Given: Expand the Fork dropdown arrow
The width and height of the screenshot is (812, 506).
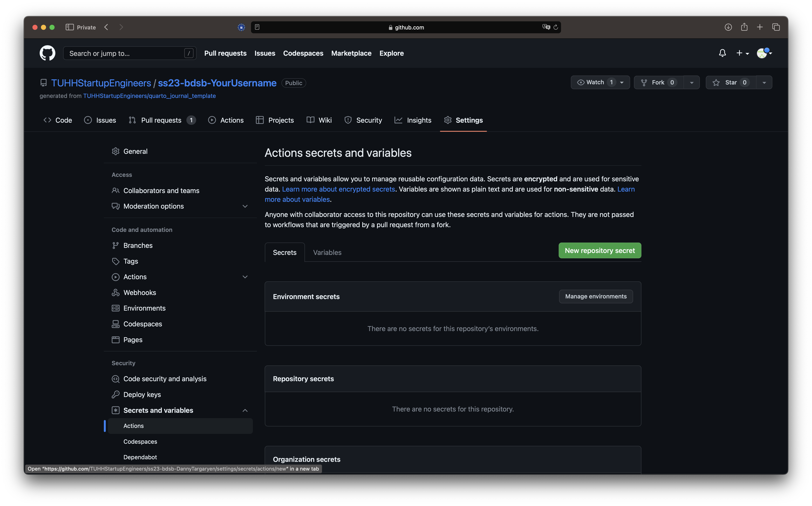Looking at the screenshot, I should pos(692,82).
